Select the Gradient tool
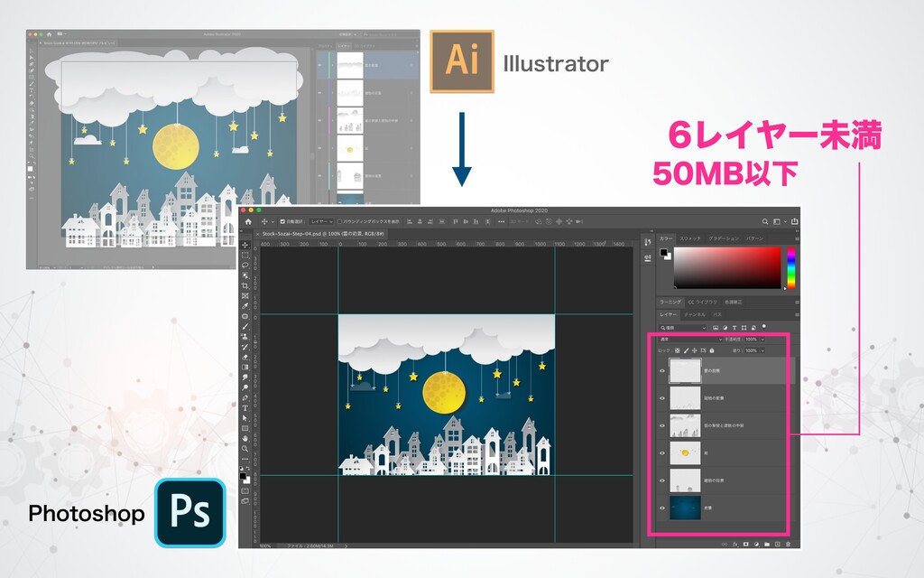924x578 pixels. [x=245, y=367]
